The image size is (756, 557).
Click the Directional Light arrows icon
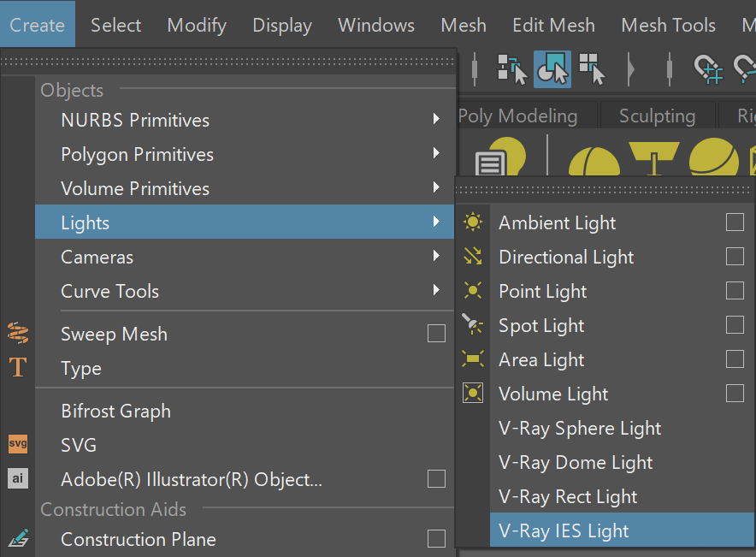(472, 256)
